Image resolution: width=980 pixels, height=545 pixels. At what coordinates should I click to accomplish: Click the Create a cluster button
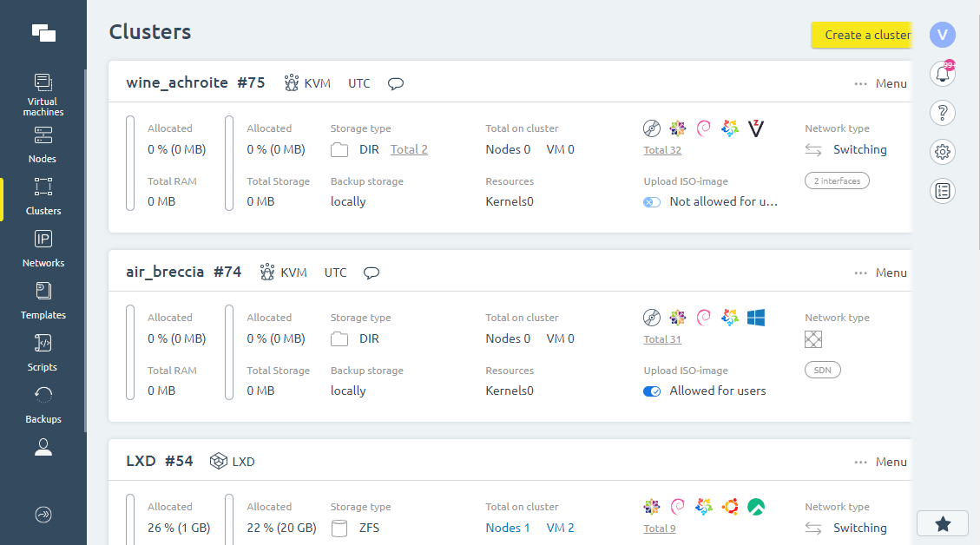[x=861, y=36]
